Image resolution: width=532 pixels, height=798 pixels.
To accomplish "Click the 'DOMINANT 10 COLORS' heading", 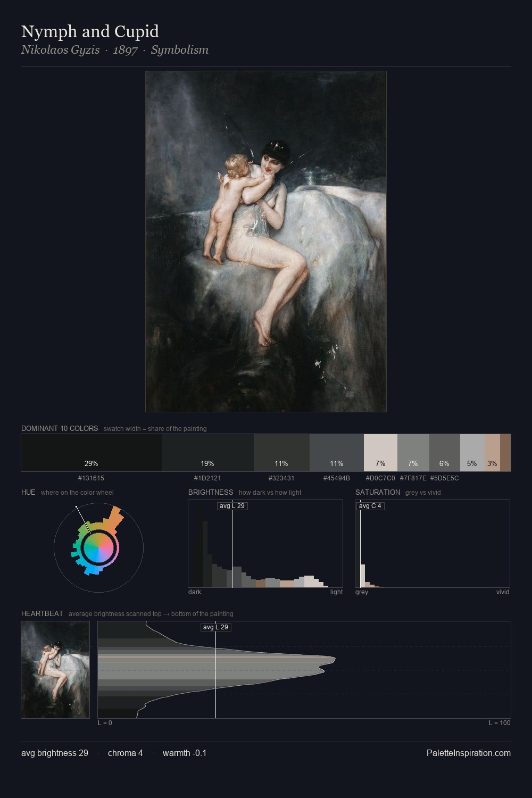I will click(x=60, y=428).
